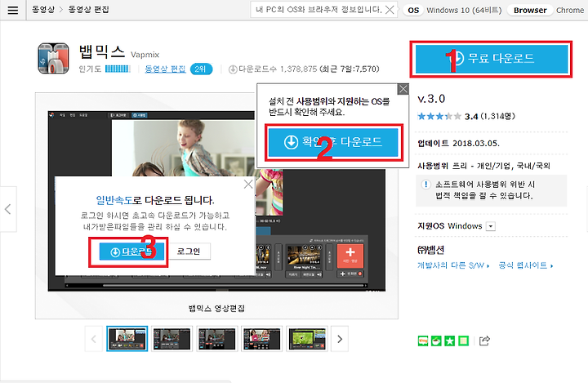Image resolution: width=588 pixels, height=383 pixels.
Task: Open the hamburger menu icon
Action: tap(13, 10)
